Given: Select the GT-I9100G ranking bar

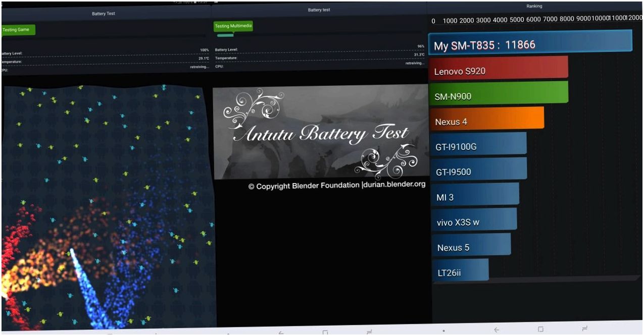Looking at the screenshot, I should 478,143.
